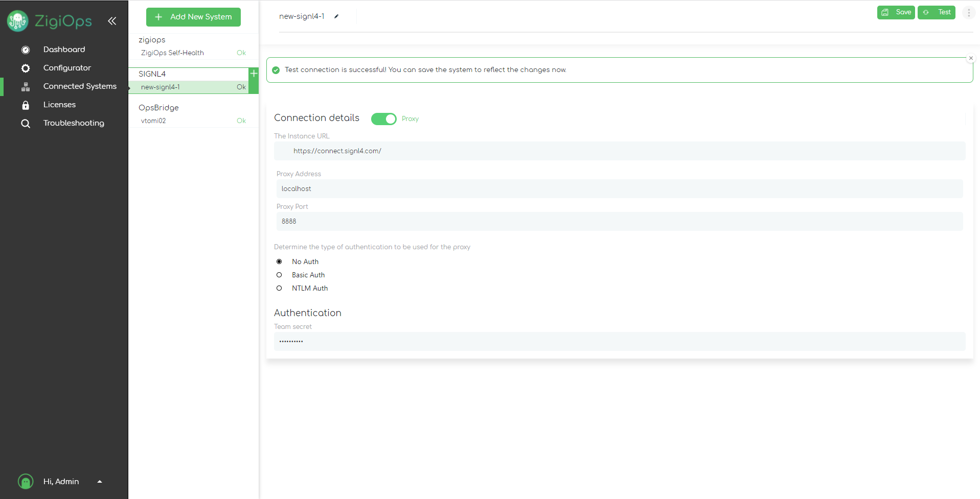Image resolution: width=980 pixels, height=499 pixels.
Task: Click the SIGNL4 group header
Action: pos(152,74)
